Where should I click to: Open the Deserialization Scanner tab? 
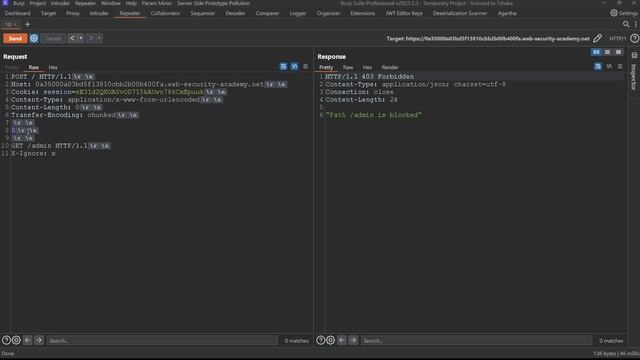click(460, 13)
